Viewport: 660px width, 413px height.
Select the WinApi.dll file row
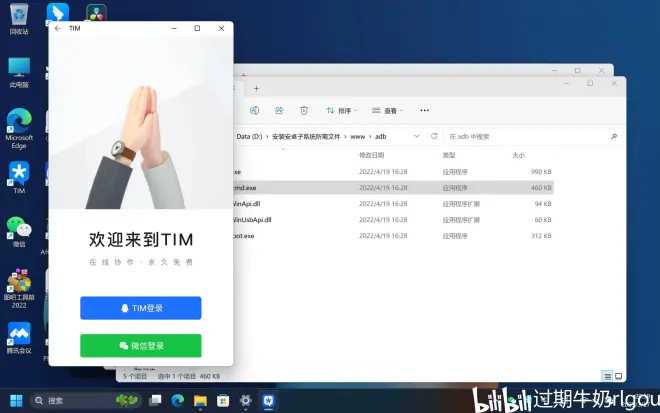tap(393, 204)
